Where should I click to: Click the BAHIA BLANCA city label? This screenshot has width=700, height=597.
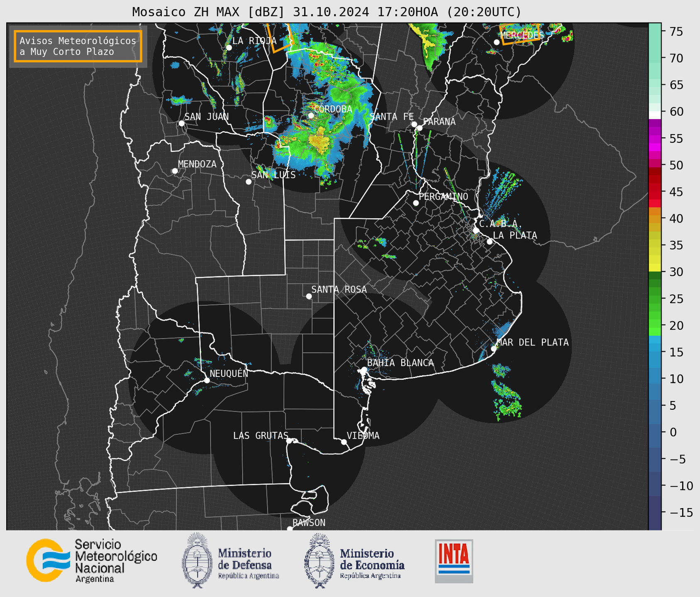pyautogui.click(x=400, y=363)
